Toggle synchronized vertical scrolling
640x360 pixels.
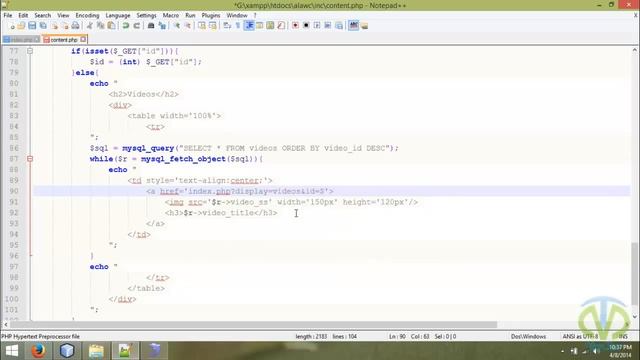point(202,26)
